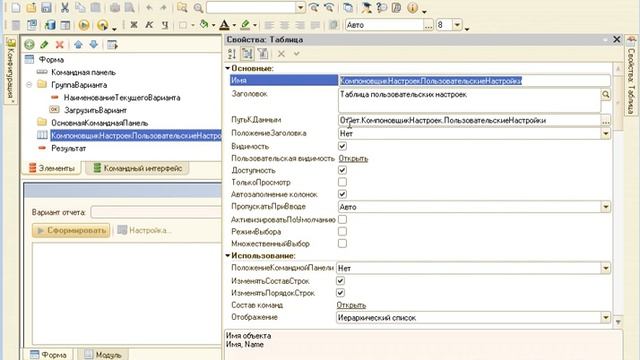Click the Open file icon
This screenshot has height=360, width=640.
click(x=31, y=7)
